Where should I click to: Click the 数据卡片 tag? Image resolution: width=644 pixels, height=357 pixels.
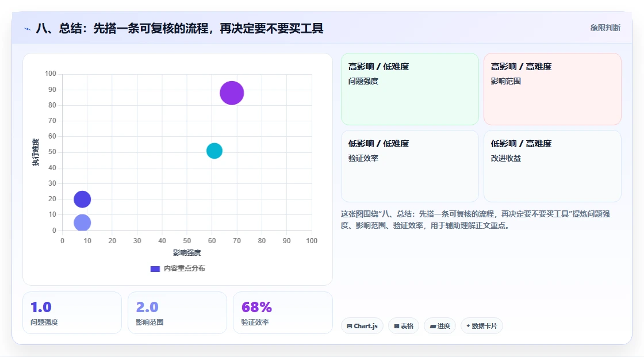pyautogui.click(x=482, y=326)
